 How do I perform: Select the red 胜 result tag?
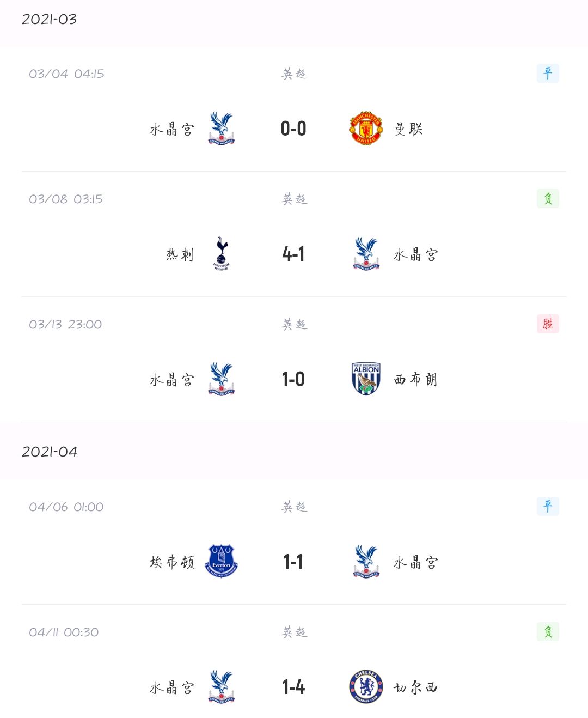(548, 324)
